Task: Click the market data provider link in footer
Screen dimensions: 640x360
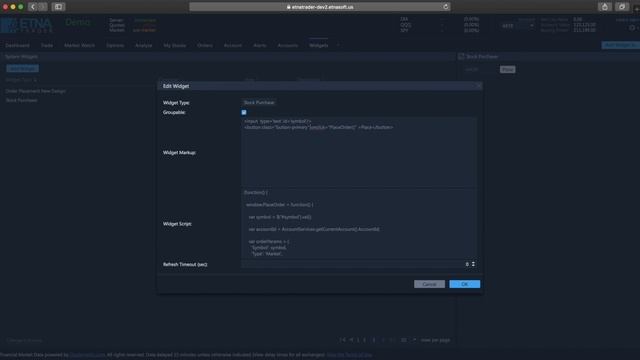Action: (x=87, y=355)
